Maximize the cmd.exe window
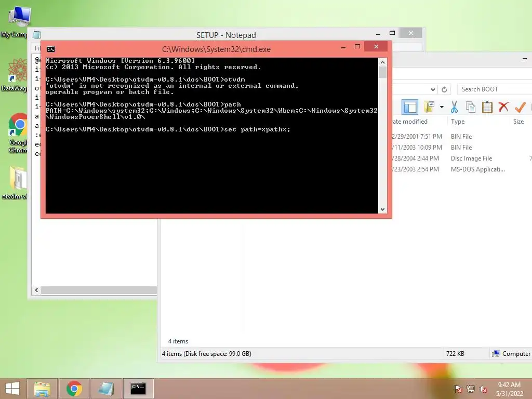The width and height of the screenshot is (532, 399). coord(357,46)
